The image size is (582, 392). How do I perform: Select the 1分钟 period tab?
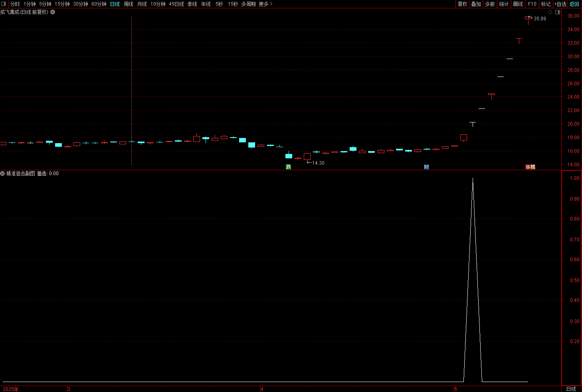click(x=30, y=4)
